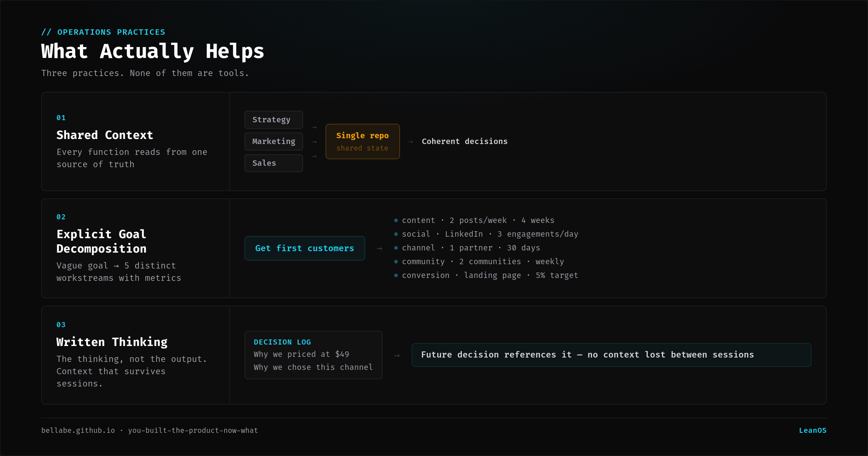868x456 pixels.
Task: Open the bellabe.github.io footer link
Action: (78, 430)
